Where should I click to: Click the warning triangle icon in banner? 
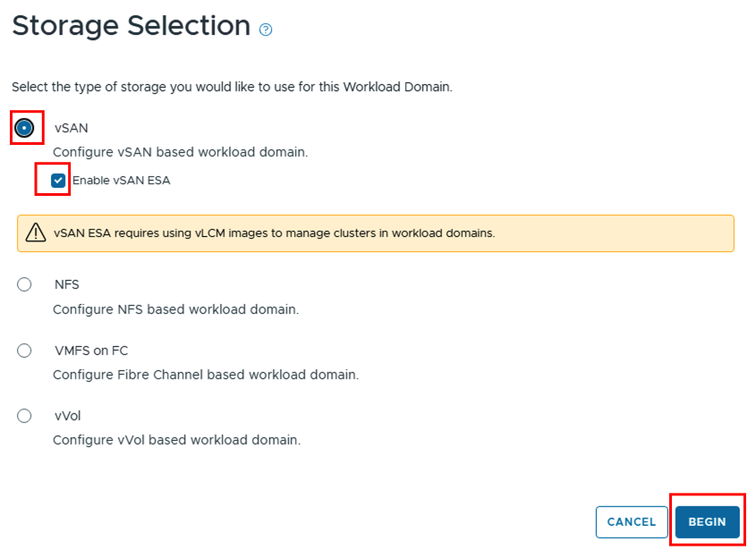tap(36, 233)
